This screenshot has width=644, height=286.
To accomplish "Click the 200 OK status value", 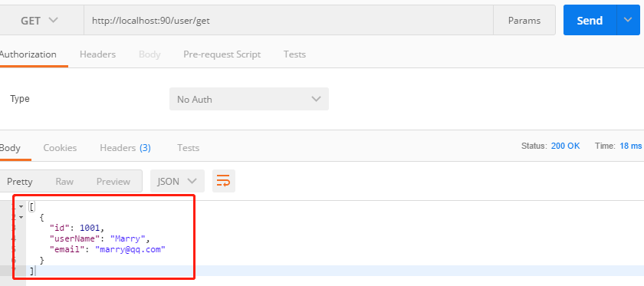I will point(566,146).
